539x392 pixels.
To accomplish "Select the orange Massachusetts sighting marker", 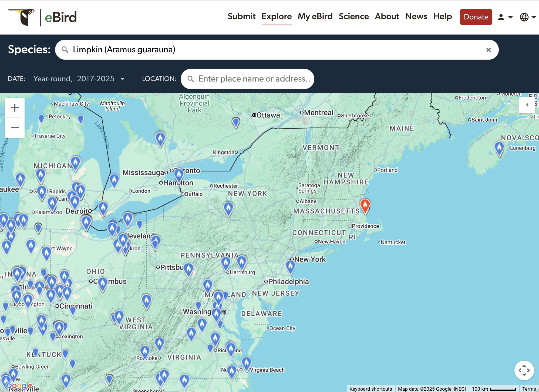I will [365, 205].
